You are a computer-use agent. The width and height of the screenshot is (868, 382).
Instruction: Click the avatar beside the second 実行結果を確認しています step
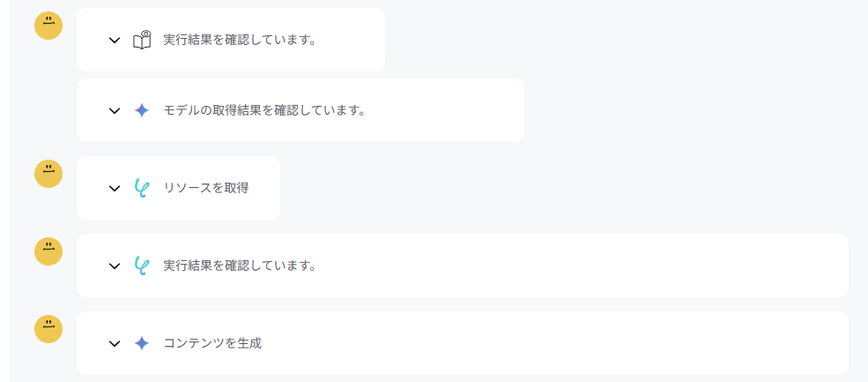48,251
